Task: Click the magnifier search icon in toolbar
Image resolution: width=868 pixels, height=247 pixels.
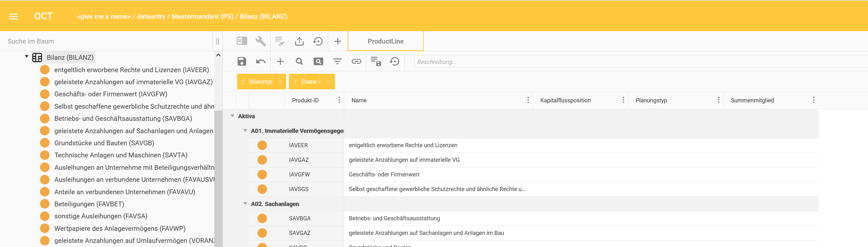Action: 299,61
